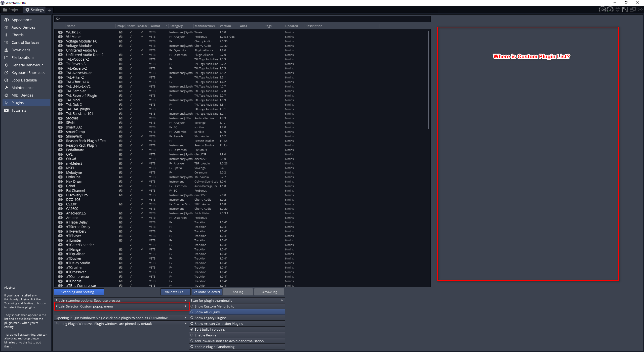Switch to the Projects tab

[x=12, y=10]
